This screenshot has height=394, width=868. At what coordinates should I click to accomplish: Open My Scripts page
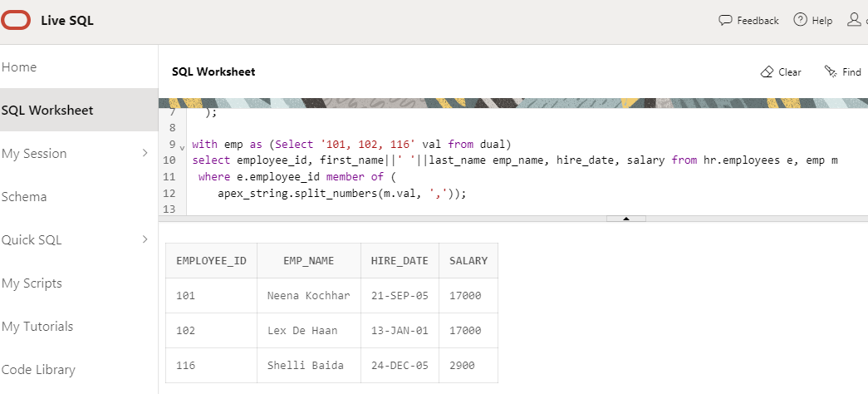pos(32,283)
